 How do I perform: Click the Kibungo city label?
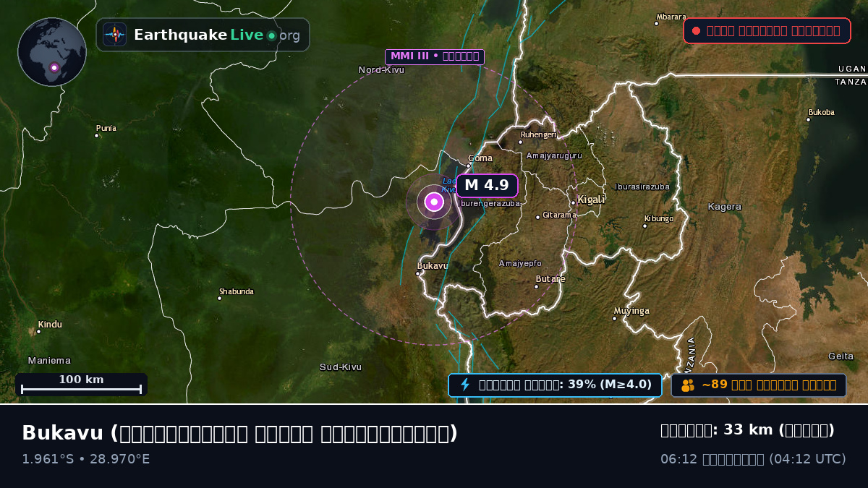[659, 219]
